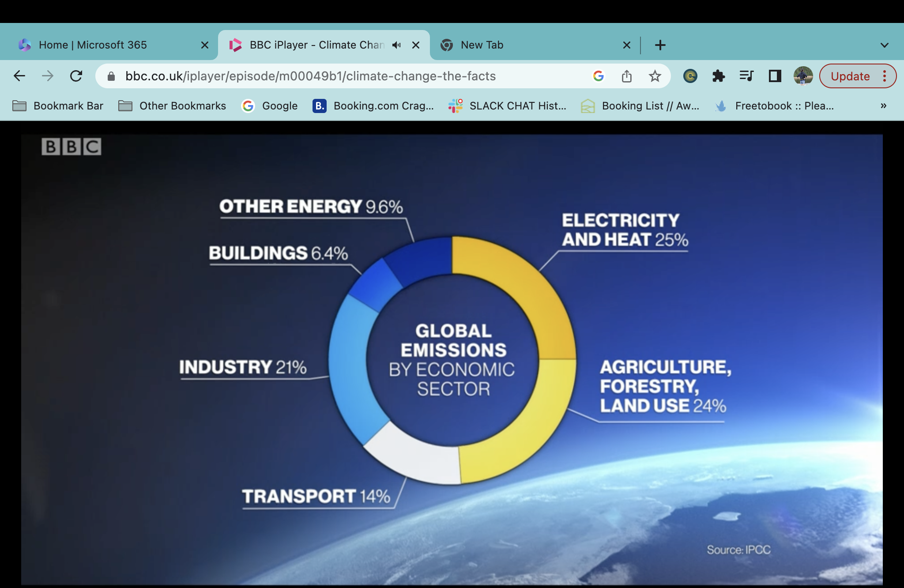
Task: Open Booking.com bookmark link
Action: pos(373,106)
